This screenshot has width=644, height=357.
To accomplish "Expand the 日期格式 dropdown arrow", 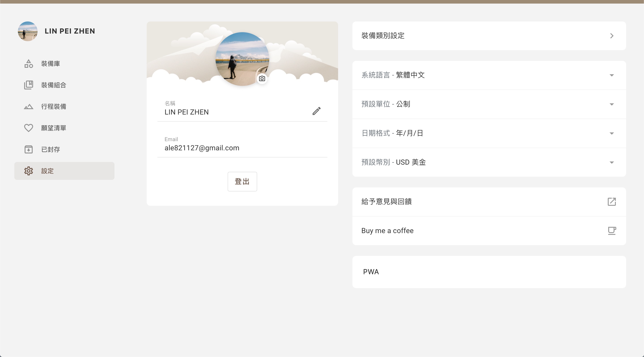I will (x=612, y=133).
